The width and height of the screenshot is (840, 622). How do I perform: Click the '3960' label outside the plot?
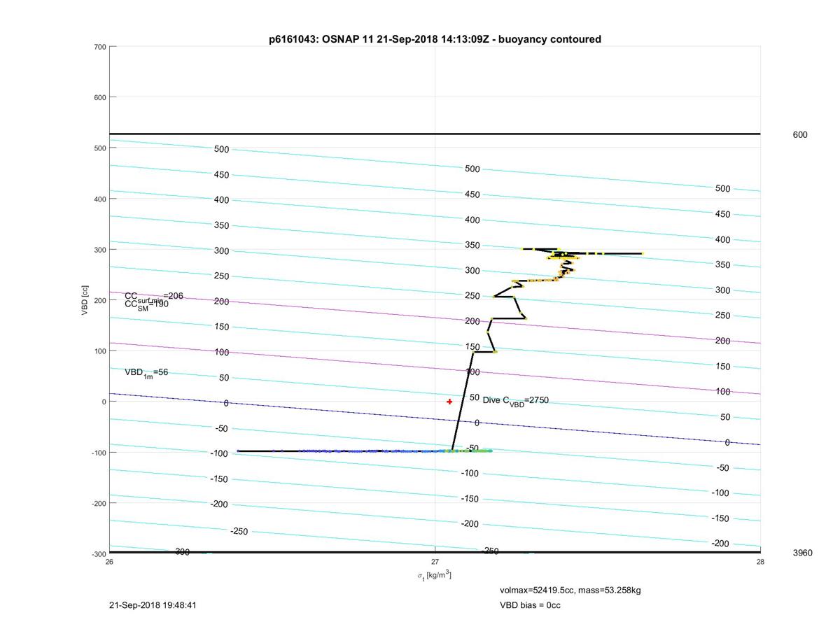803,553
